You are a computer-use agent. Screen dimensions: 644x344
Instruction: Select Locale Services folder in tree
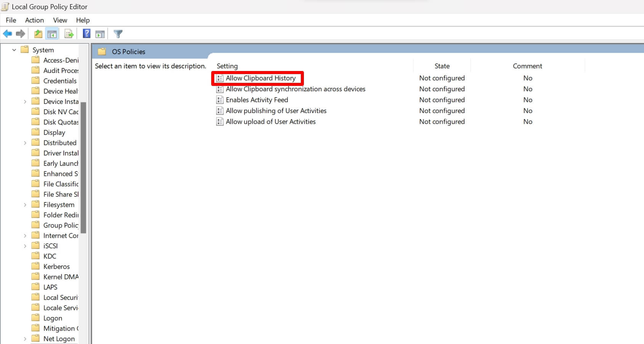tap(61, 308)
